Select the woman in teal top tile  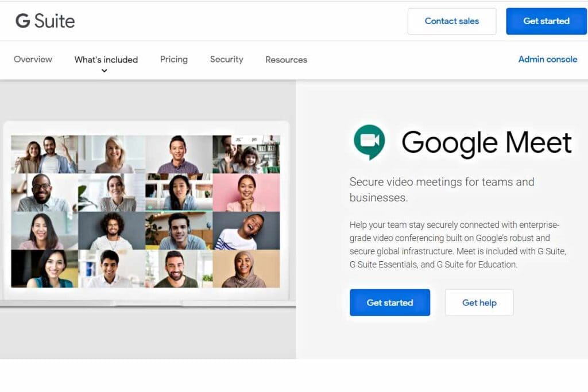[45, 269]
